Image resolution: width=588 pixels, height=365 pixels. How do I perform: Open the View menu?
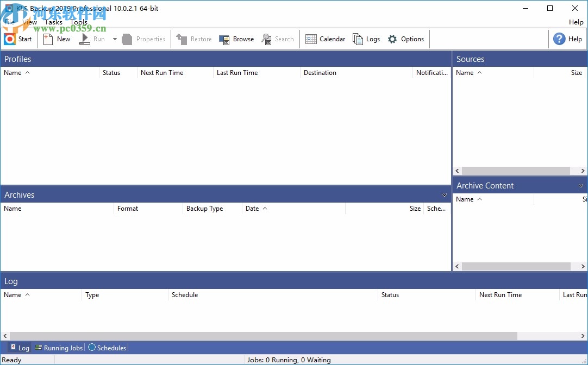point(30,22)
